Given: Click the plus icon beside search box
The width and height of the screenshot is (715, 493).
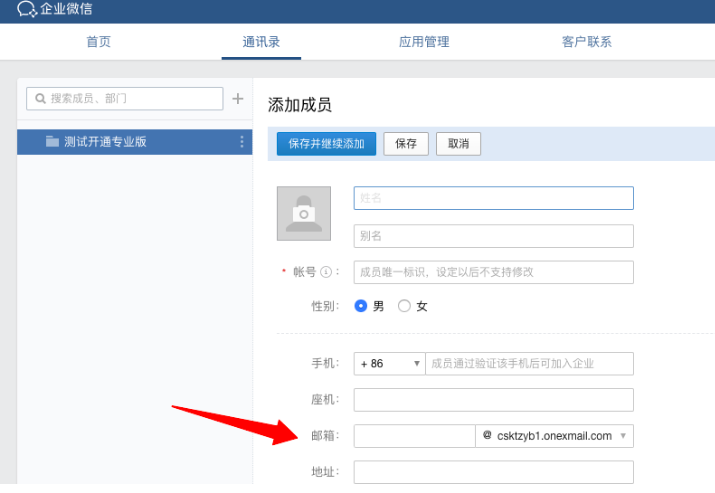Looking at the screenshot, I should coord(238,99).
